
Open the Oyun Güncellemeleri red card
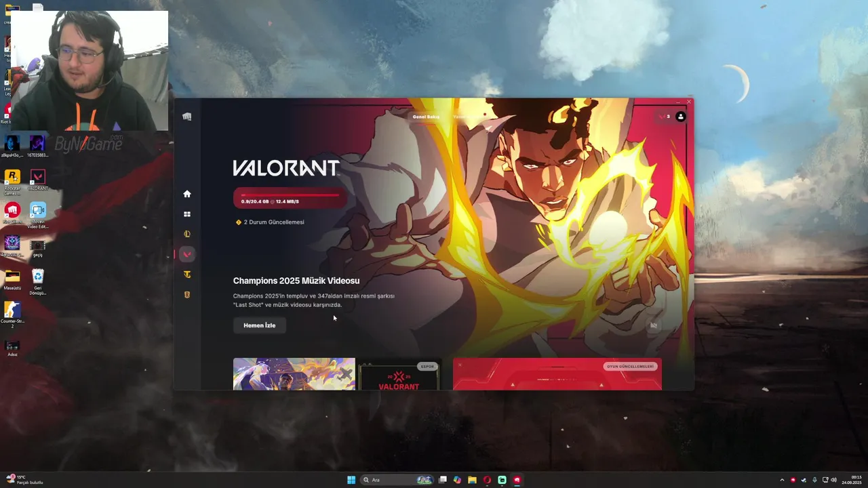(x=557, y=374)
